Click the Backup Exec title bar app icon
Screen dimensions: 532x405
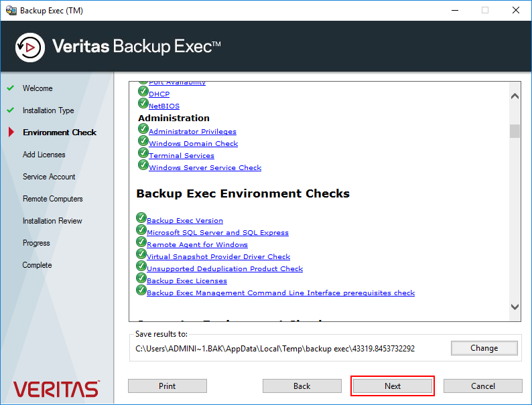pyautogui.click(x=11, y=10)
